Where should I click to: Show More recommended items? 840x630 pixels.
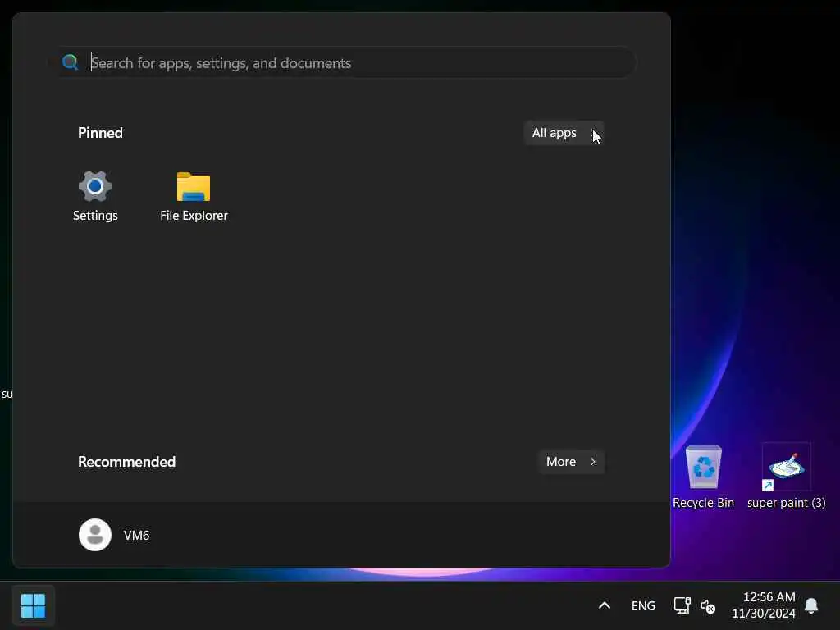coord(571,462)
